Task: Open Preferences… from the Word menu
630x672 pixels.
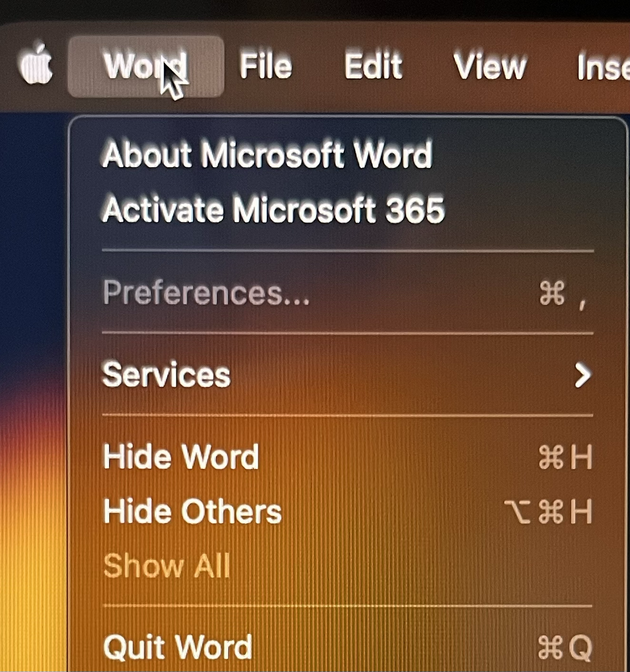Action: coord(348,292)
